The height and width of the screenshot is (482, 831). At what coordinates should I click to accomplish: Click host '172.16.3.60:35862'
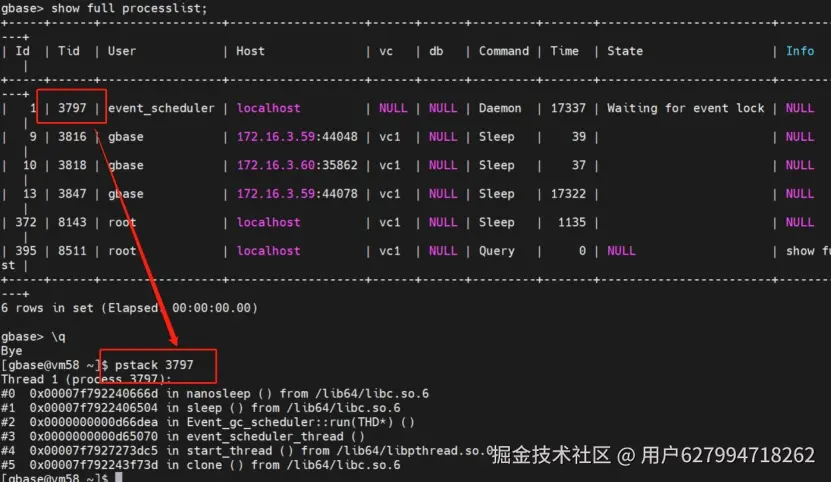297,165
